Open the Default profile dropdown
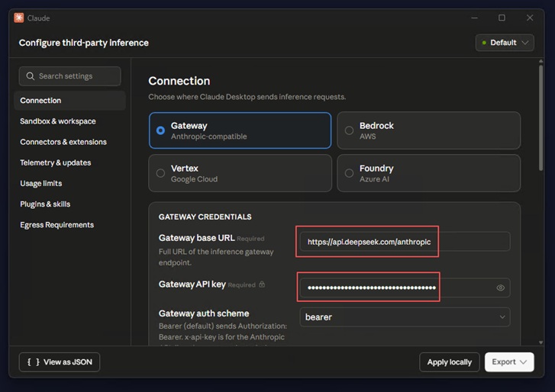The image size is (555, 392). click(505, 43)
